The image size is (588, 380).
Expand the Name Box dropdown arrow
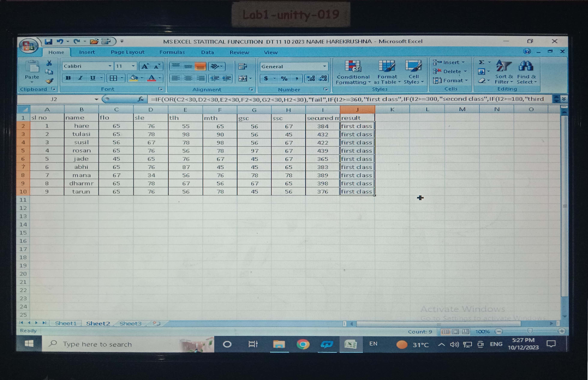point(96,99)
